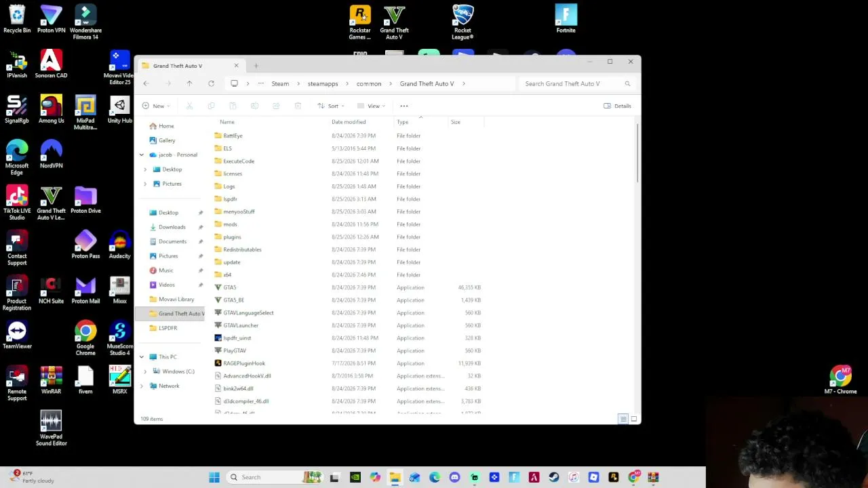This screenshot has height=488, width=868.
Task: Open M7 - Chrome desktop shortcut
Action: coord(840,380)
